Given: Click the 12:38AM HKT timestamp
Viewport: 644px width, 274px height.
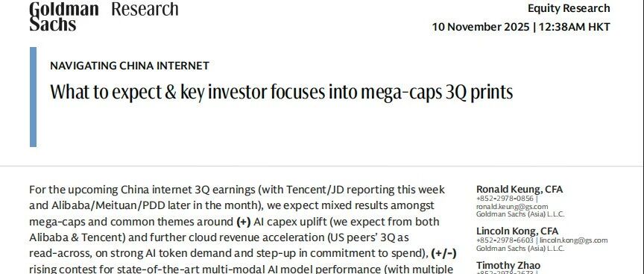Looking at the screenshot, I should point(574,27).
